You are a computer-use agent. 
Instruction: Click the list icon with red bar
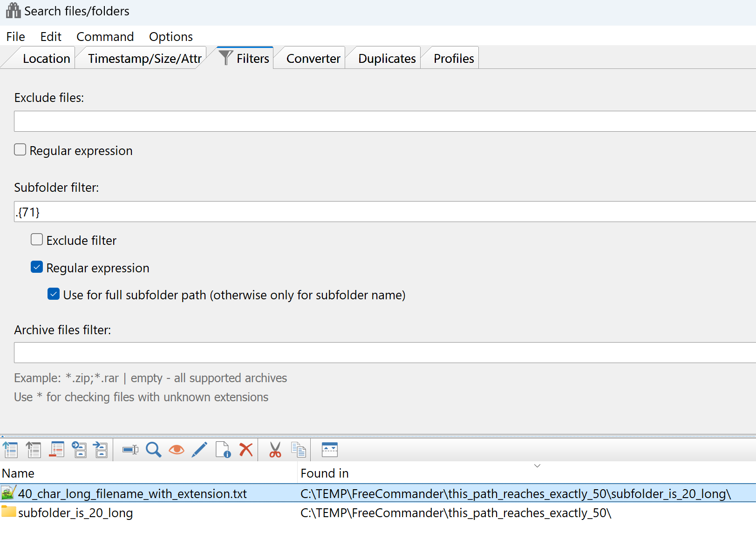pyautogui.click(x=57, y=450)
